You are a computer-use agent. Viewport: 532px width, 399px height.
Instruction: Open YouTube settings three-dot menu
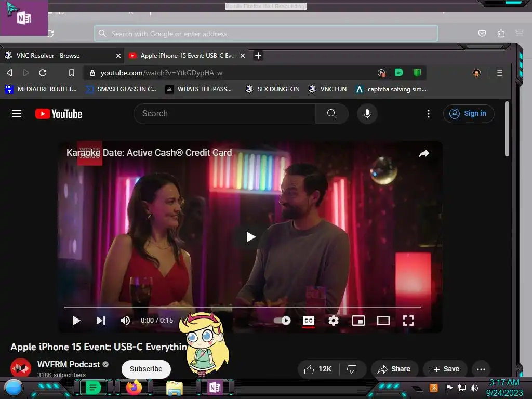(429, 114)
